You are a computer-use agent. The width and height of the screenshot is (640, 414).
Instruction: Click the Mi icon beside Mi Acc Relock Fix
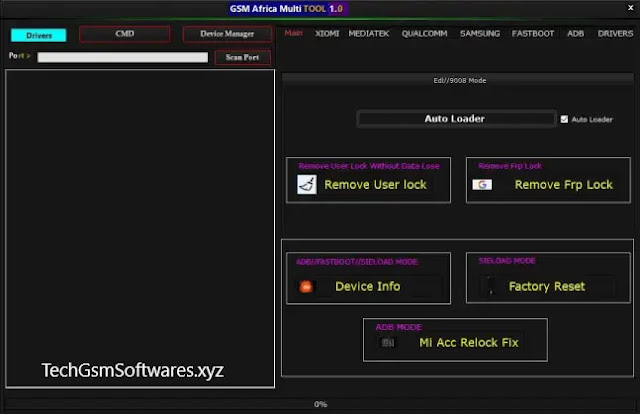click(x=388, y=343)
